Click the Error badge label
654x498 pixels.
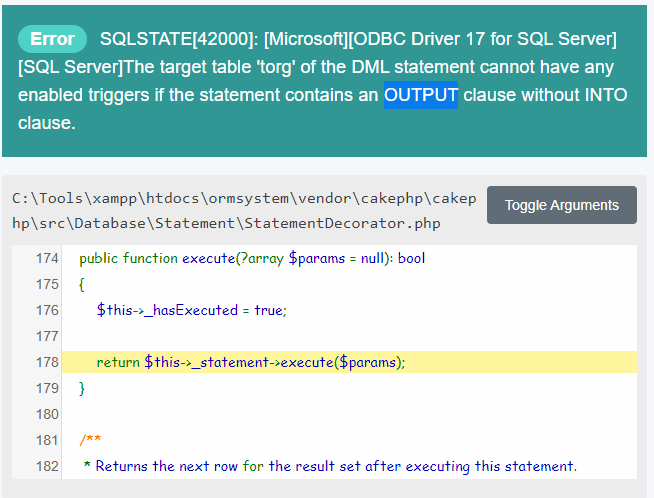tap(52, 39)
